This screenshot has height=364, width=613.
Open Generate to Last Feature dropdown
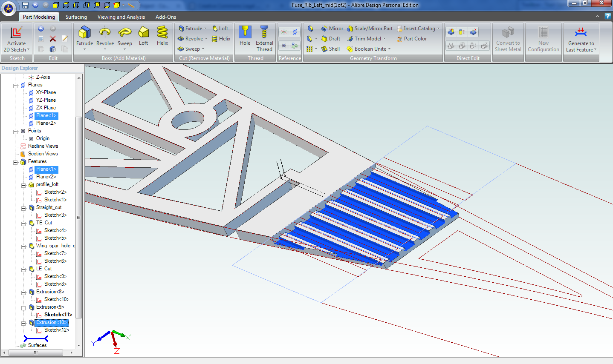coord(595,50)
